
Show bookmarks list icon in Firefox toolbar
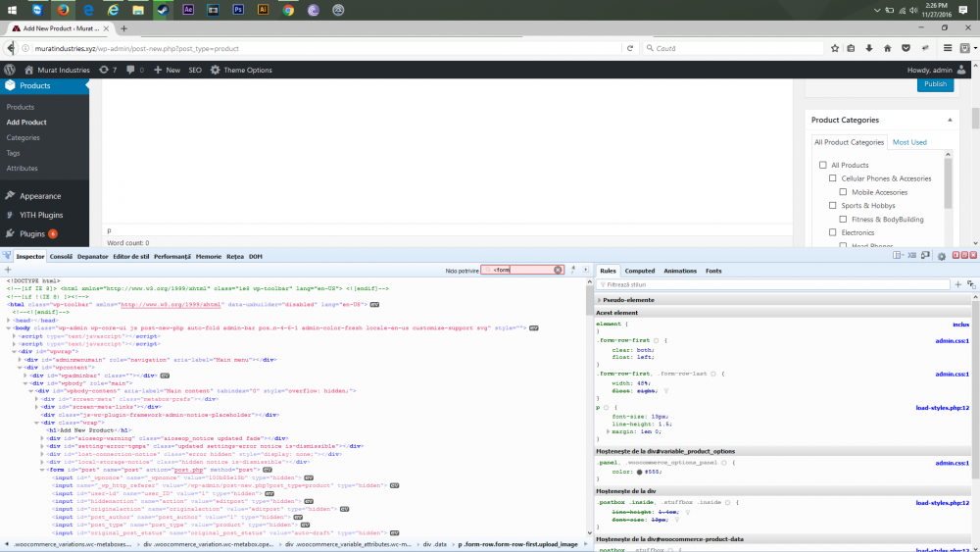[x=852, y=48]
